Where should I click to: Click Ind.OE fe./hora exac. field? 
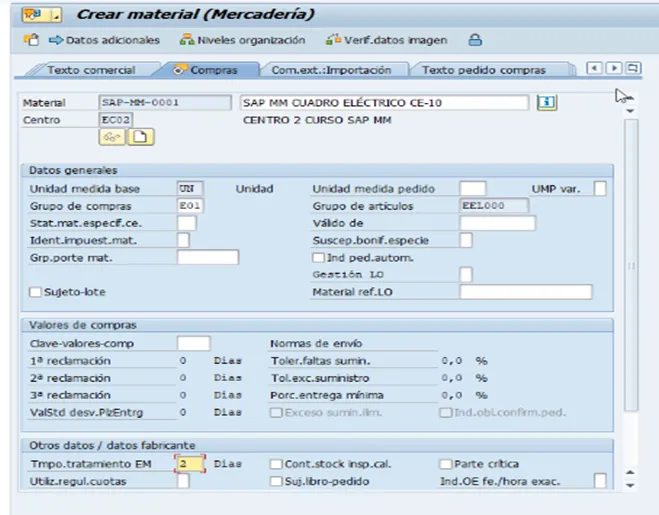tap(600, 481)
